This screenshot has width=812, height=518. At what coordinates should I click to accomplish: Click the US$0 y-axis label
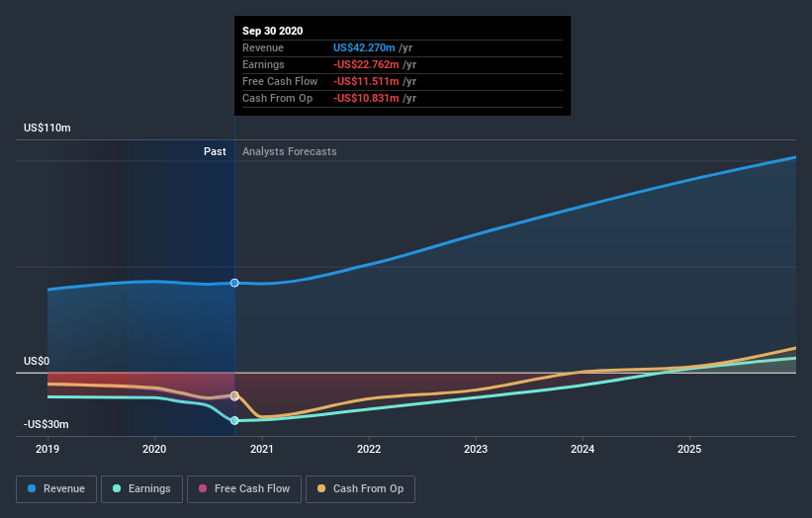coord(37,361)
